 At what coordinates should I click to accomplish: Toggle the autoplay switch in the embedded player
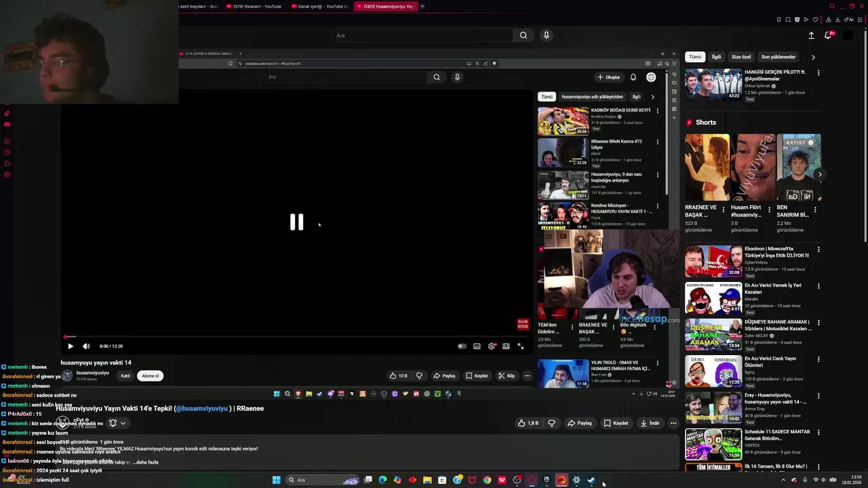pos(462,346)
